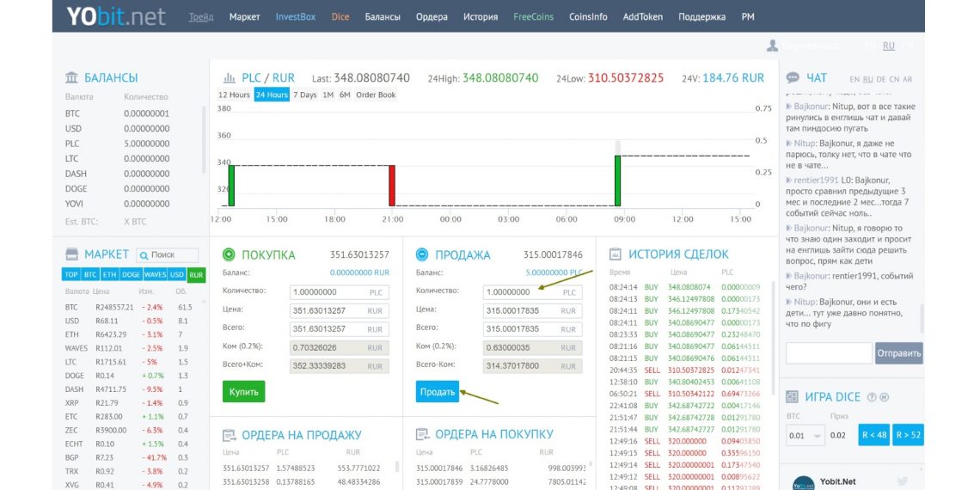Screen dimensions: 980x490
Task: Select the BTC market filter tab
Action: 89,275
